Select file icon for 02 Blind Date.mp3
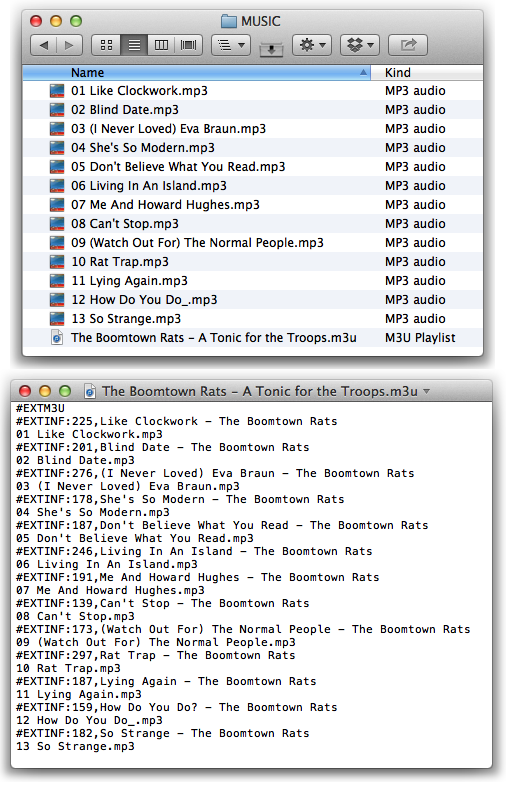The width and height of the screenshot is (507, 786). (57, 110)
